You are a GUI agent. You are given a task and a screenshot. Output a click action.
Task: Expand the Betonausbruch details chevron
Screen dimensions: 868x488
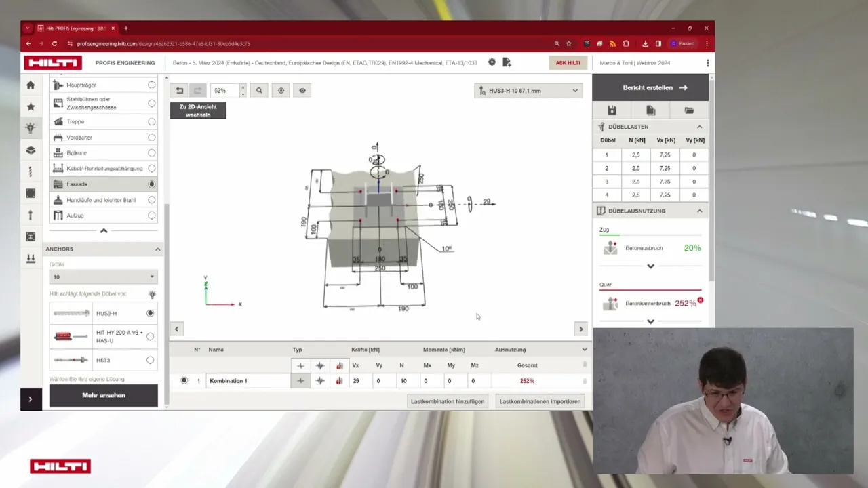(650, 266)
